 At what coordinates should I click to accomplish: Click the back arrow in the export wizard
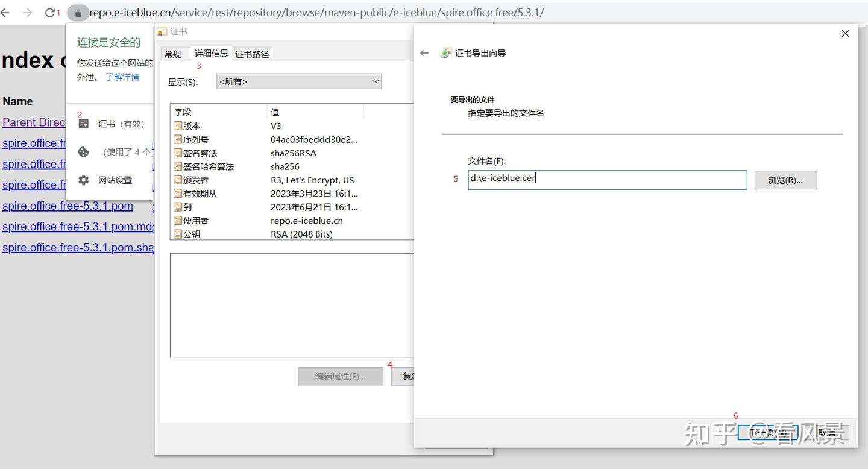click(424, 53)
